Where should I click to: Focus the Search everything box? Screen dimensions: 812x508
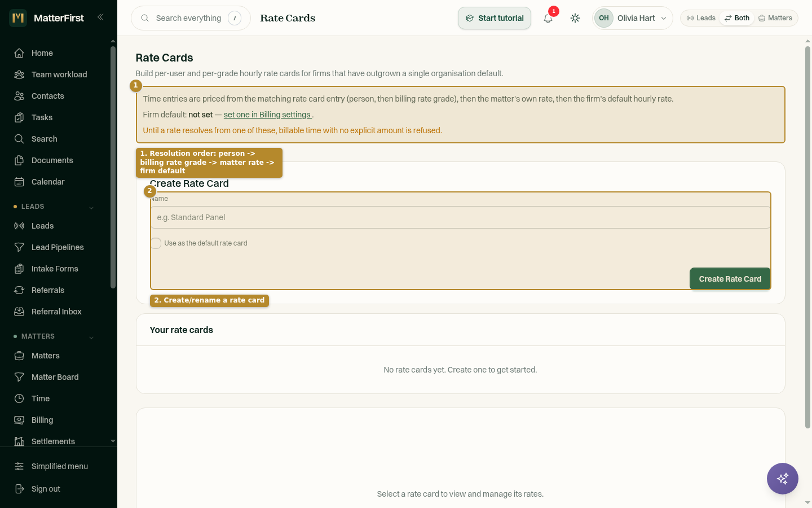(x=191, y=18)
